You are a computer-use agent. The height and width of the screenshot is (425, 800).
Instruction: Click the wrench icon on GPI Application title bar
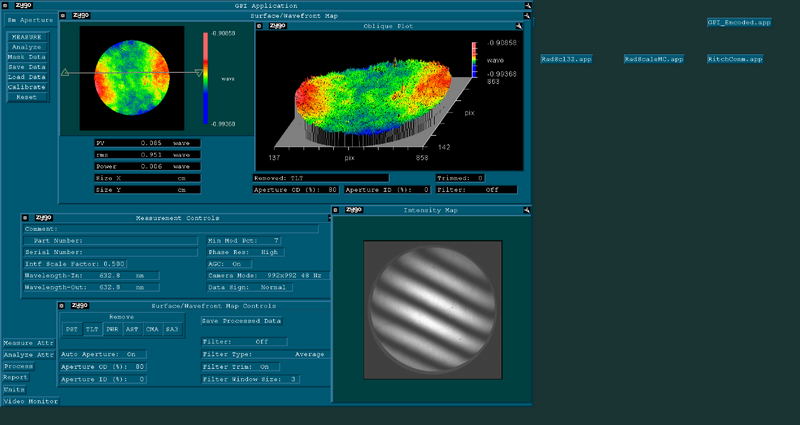(x=528, y=6)
